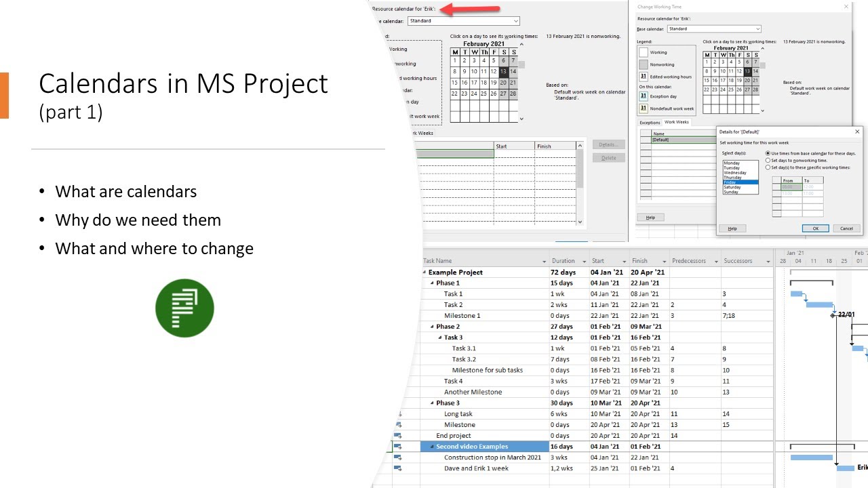
Task: Click the Exception day legend icon
Action: (x=644, y=96)
